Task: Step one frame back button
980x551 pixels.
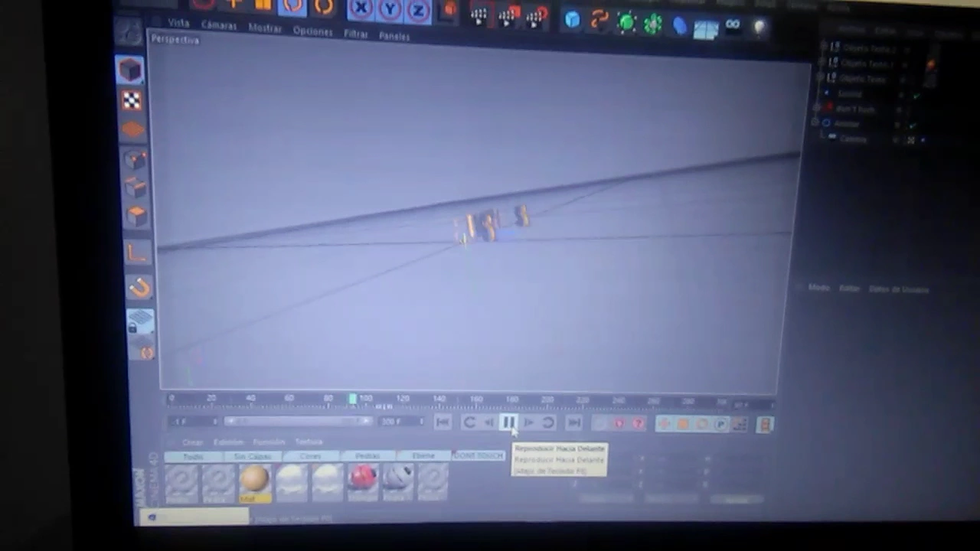Action: [x=488, y=422]
